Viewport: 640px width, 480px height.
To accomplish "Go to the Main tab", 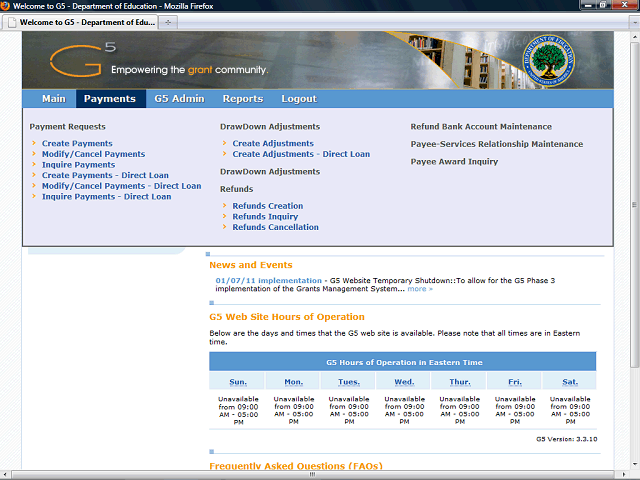I will 53,99.
